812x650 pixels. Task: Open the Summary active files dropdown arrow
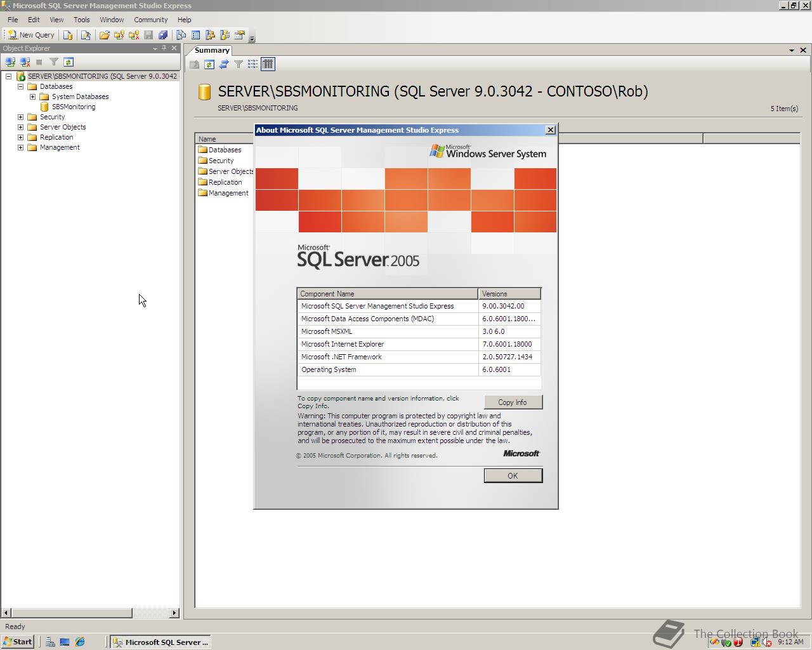(x=792, y=50)
